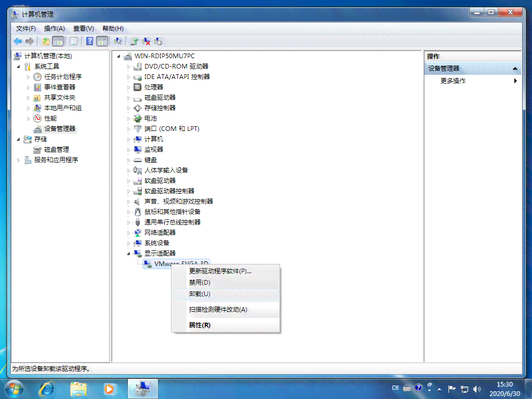The width and height of the screenshot is (532, 399).
Task: Click the update driver software toolbar icon
Action: [135, 42]
